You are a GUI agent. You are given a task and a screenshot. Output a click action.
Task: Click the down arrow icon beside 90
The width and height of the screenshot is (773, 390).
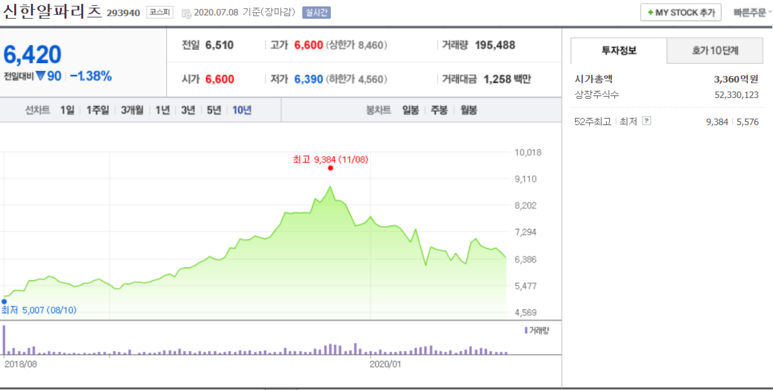pyautogui.click(x=40, y=76)
